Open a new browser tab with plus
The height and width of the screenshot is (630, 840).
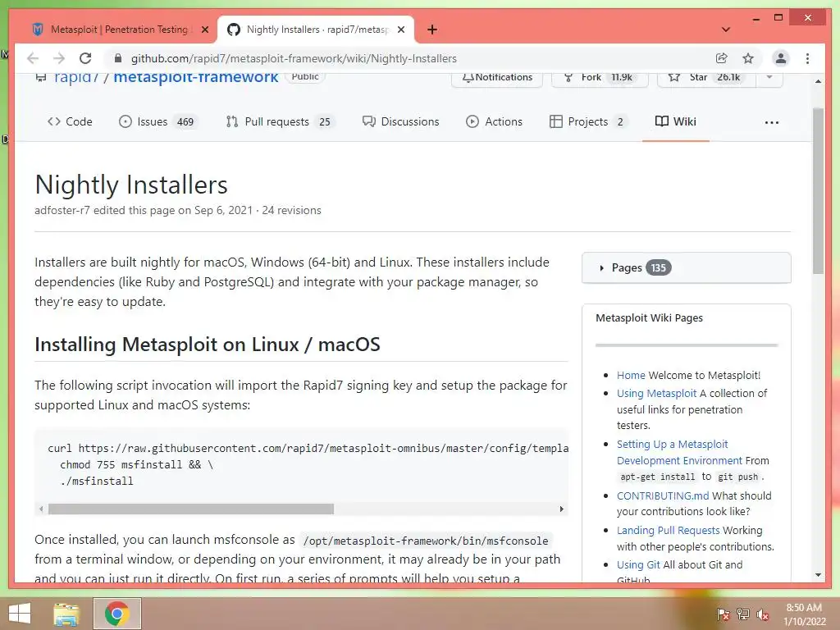coord(432,30)
